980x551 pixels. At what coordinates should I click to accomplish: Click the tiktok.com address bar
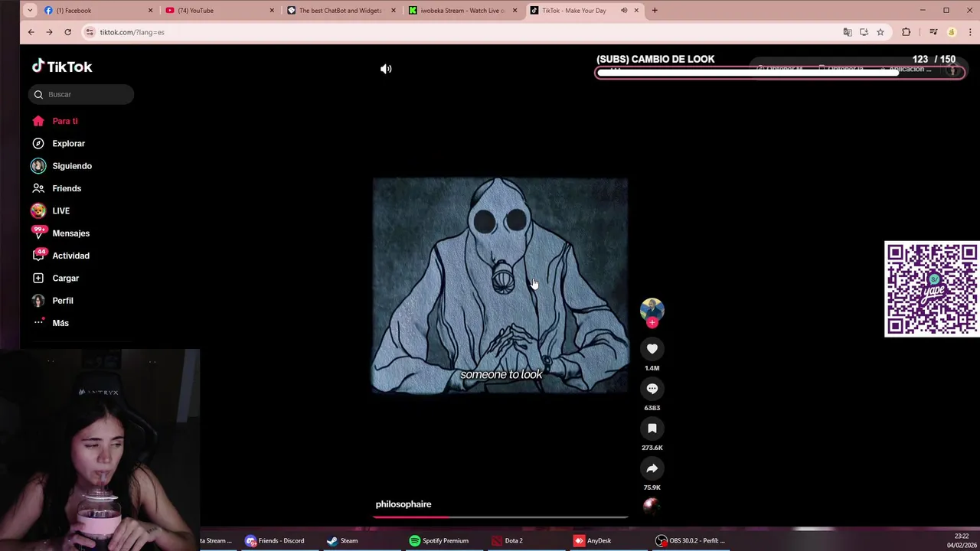tap(459, 32)
